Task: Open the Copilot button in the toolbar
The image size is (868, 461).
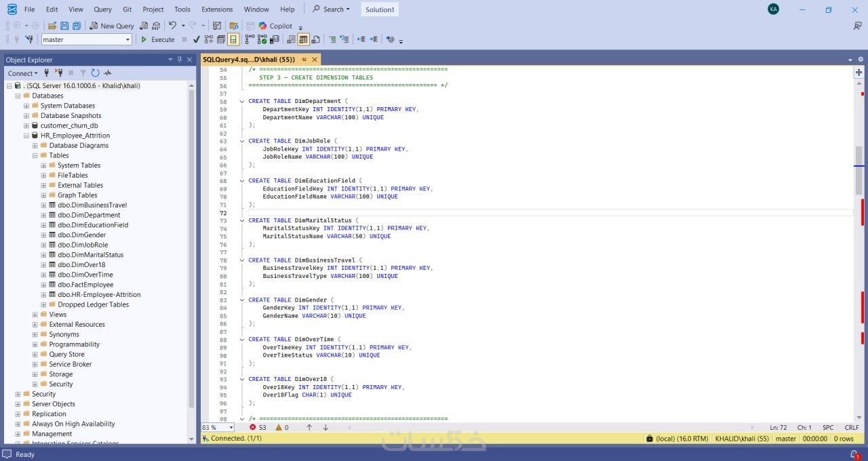Action: [x=275, y=26]
